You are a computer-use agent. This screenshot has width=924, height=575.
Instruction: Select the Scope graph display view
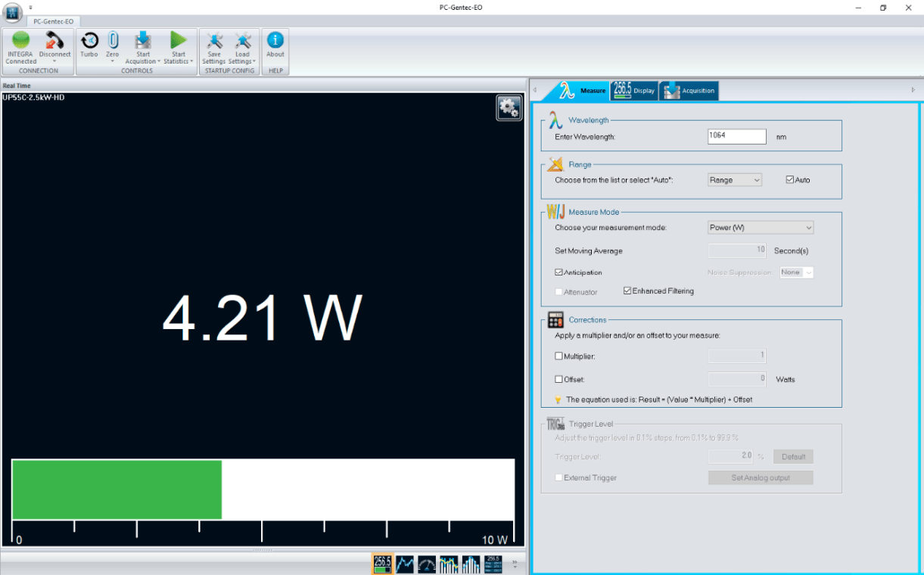(x=405, y=564)
